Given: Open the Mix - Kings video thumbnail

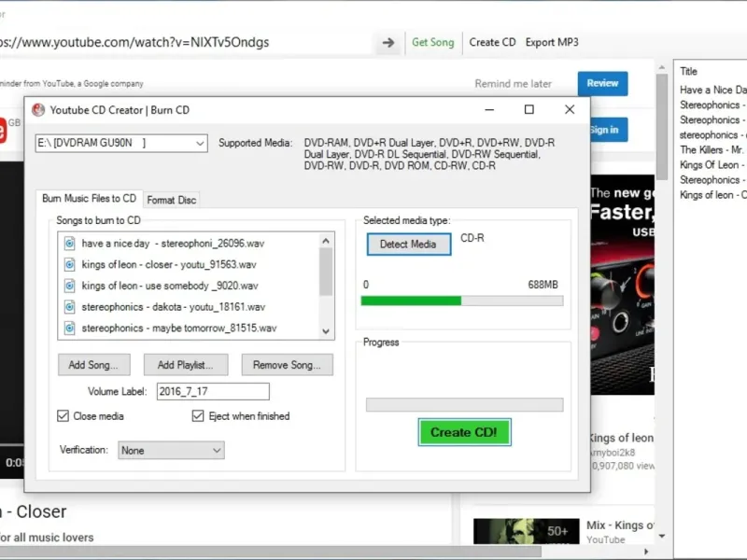Looking at the screenshot, I should 526,531.
